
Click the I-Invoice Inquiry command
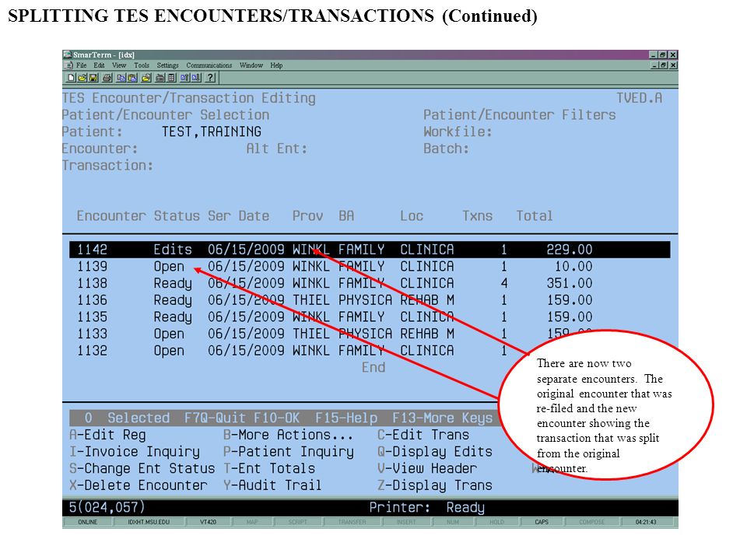point(135,451)
